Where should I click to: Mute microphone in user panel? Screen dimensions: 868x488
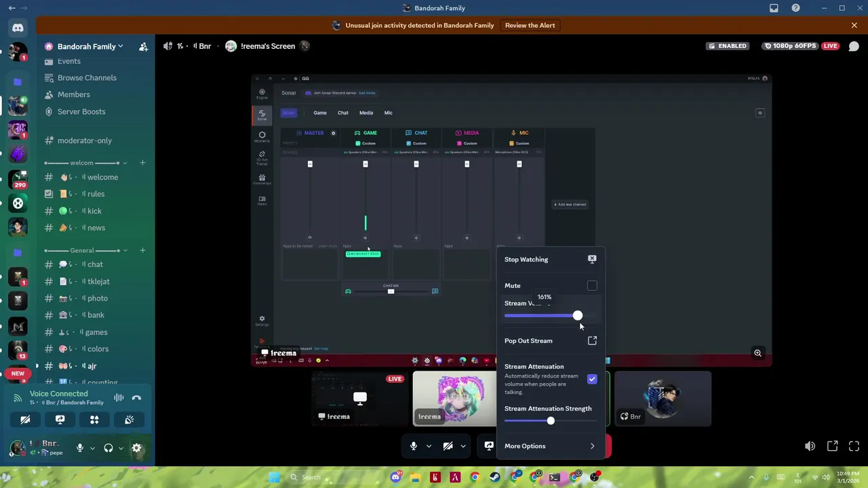tap(80, 448)
